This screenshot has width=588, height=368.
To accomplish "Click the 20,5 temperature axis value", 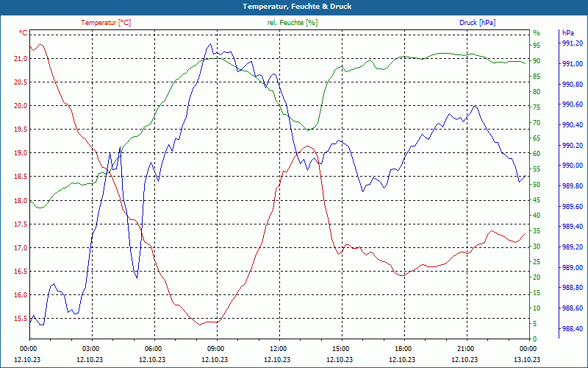I will 21,82.
